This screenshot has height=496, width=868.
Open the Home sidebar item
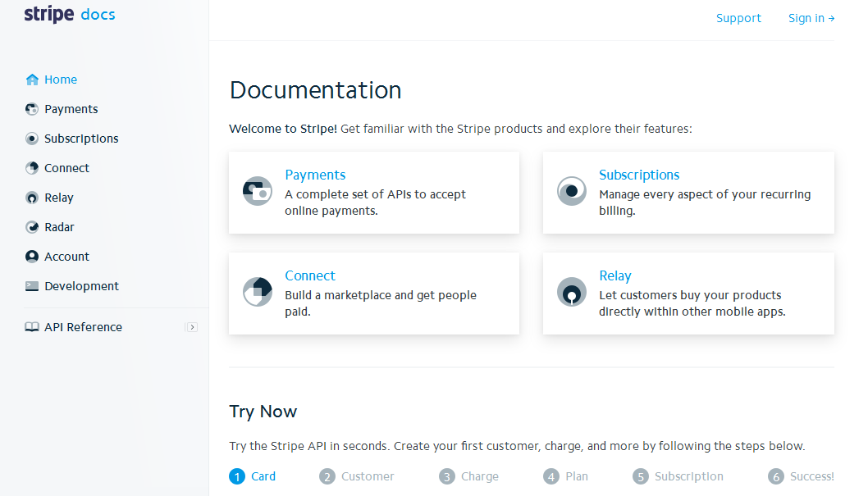(60, 80)
